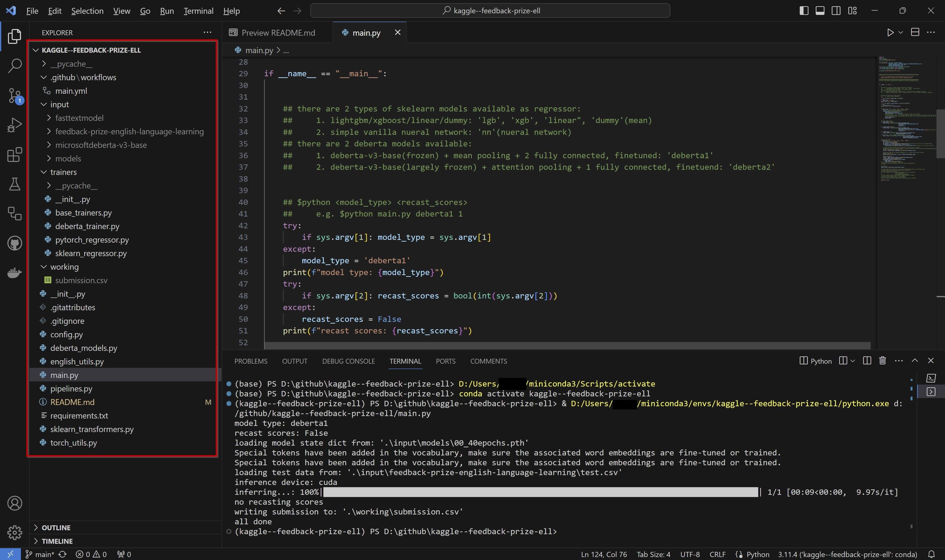Switch to the PROBLEMS panel tab

point(251,361)
